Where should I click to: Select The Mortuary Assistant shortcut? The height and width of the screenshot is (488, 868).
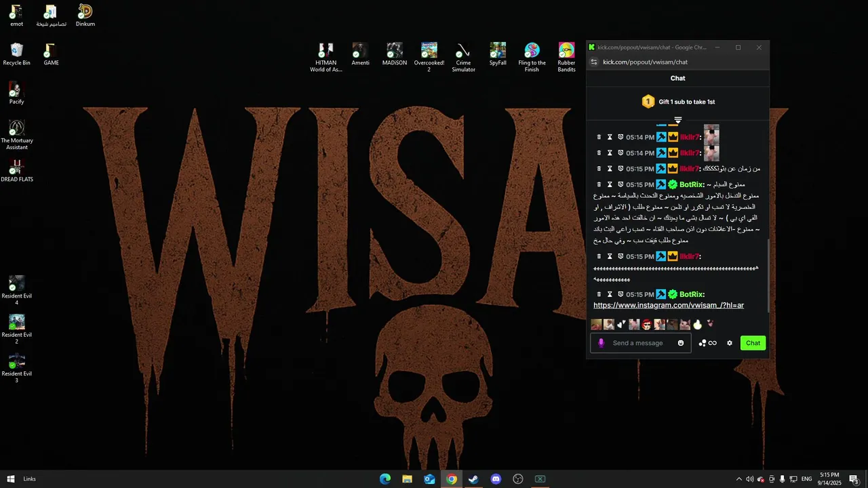(x=17, y=135)
